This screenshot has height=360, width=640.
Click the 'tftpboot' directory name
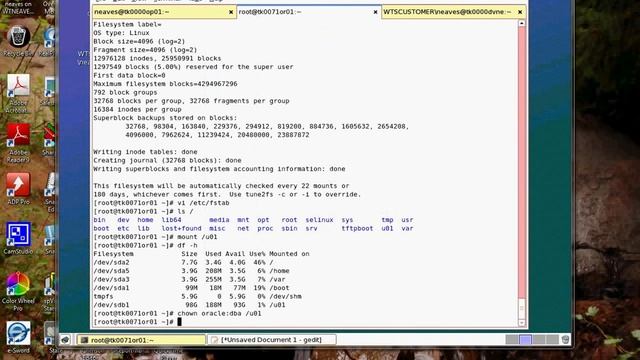[357, 229]
